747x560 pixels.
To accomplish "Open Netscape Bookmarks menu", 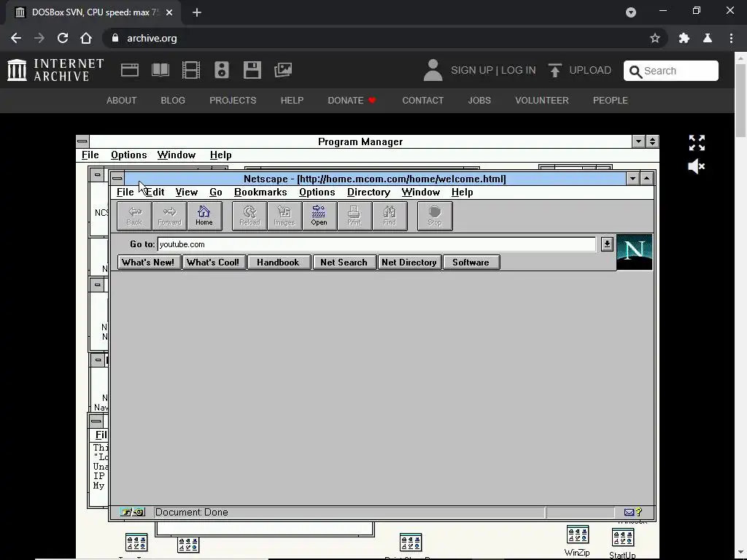I will 260,192.
